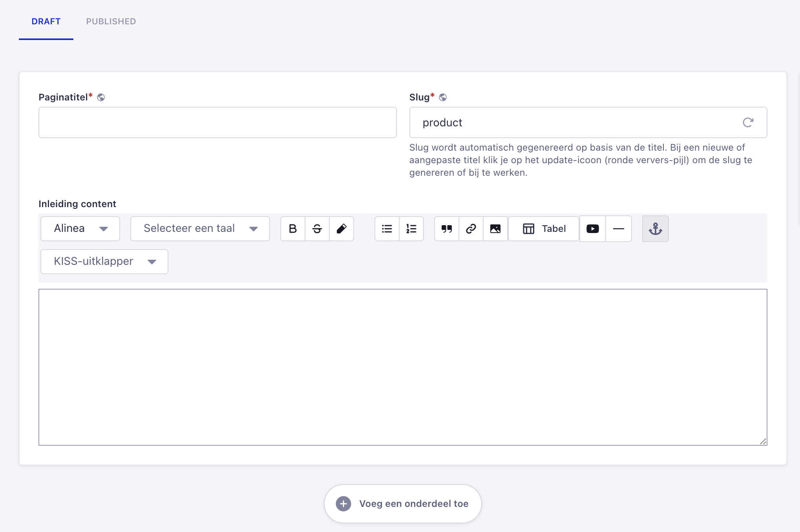800x532 pixels.
Task: Insert a bulleted list
Action: point(387,229)
